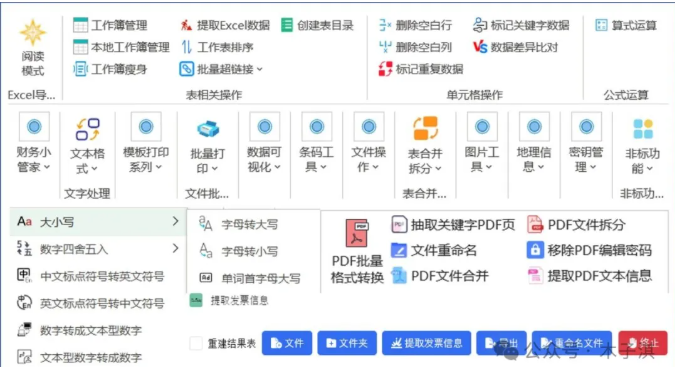Click PDF批量格式转换 large PDF icon
This screenshot has height=367, width=675.
[357, 233]
